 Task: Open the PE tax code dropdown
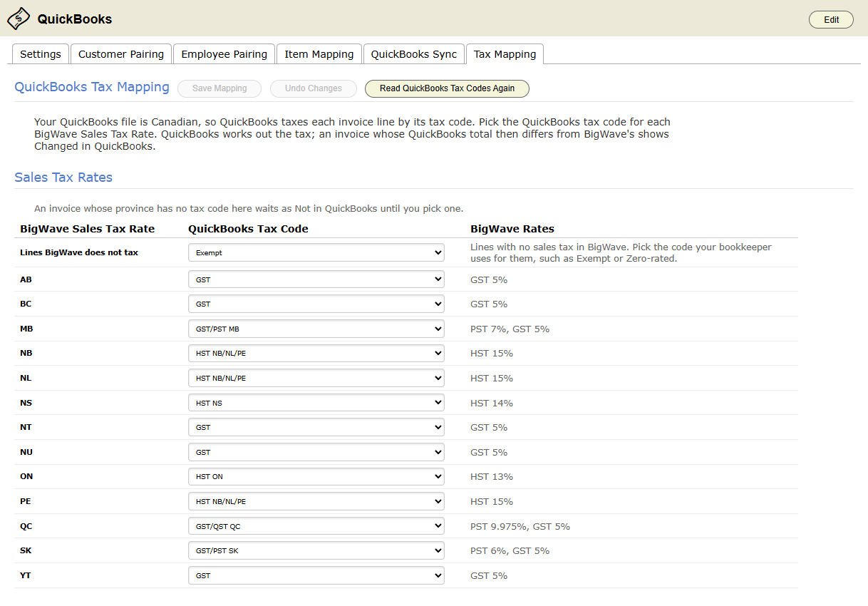(x=316, y=501)
